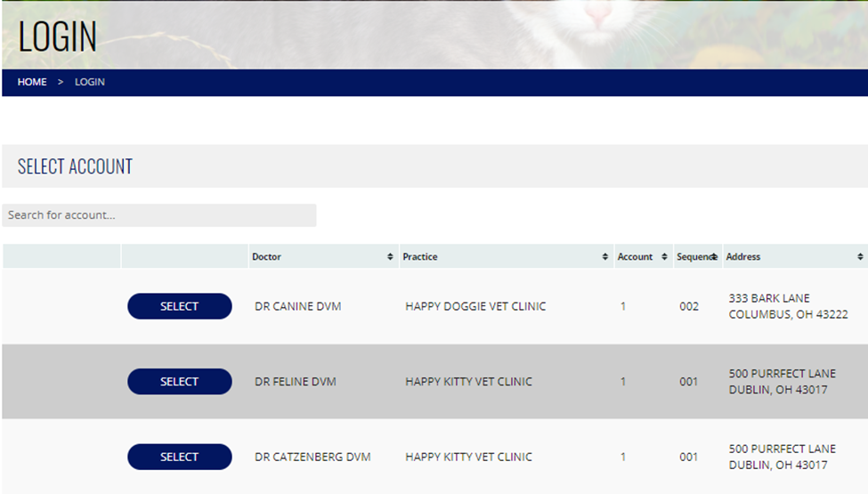Viewport: 868px width, 494px height.
Task: Click the sort arrows in Doctor column header
Action: (390, 257)
